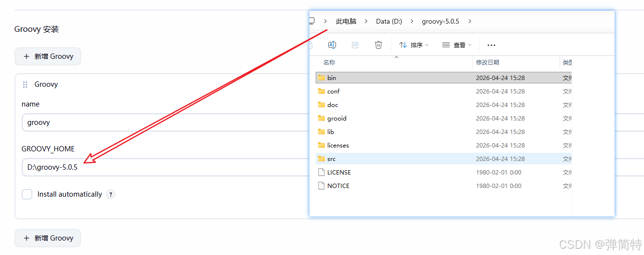
Task: Click Data (D:) in the breadcrumb path
Action: point(389,21)
